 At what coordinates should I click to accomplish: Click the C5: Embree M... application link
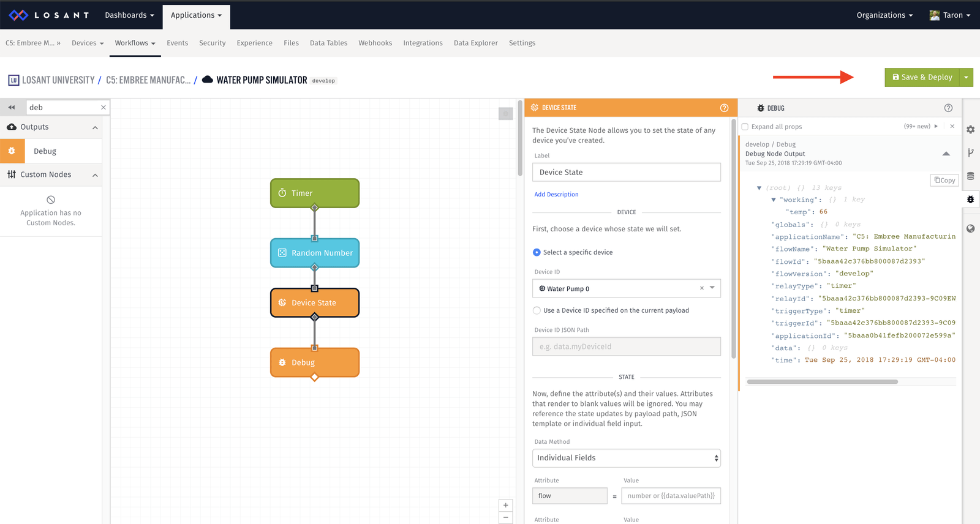point(33,43)
